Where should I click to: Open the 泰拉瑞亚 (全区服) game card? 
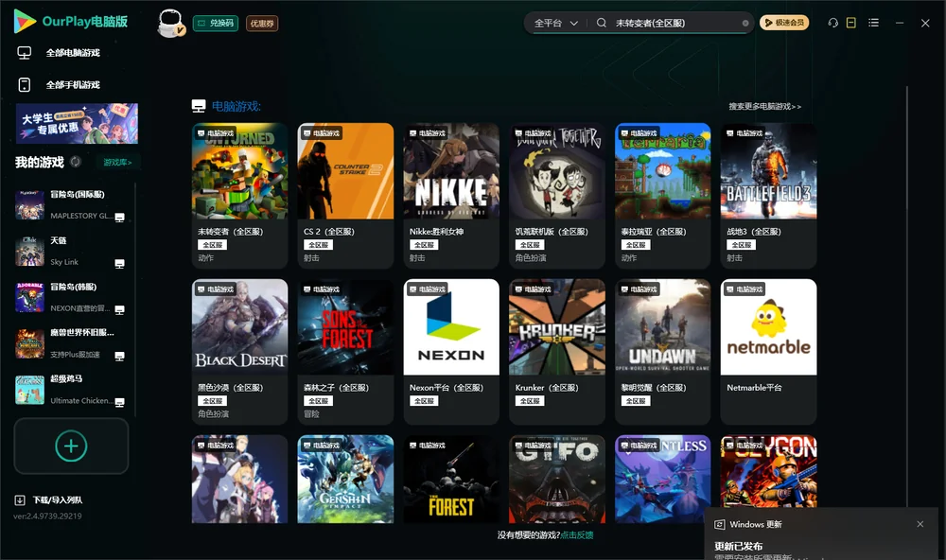click(x=662, y=196)
